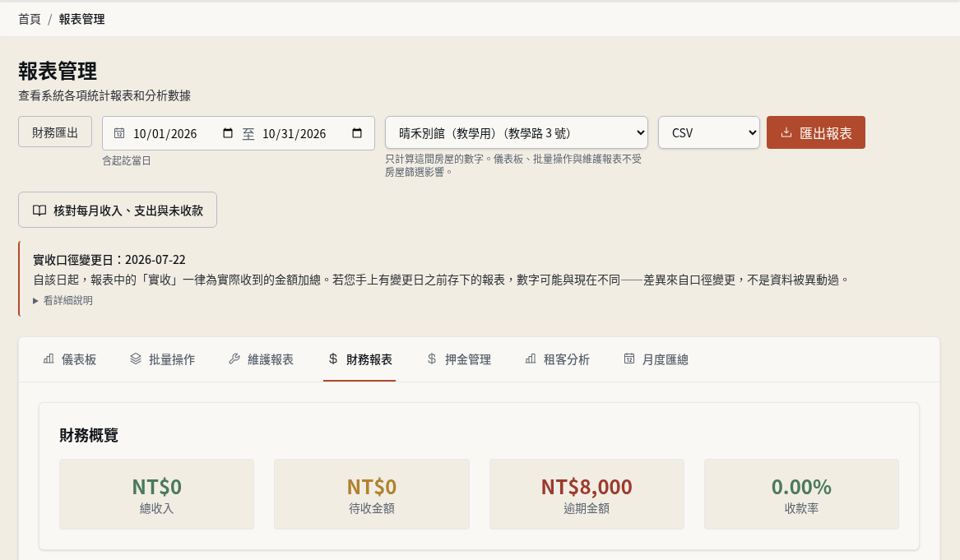Image resolution: width=960 pixels, height=560 pixels.
Task: Click the 待收金額 NT$0 card
Action: click(372, 494)
